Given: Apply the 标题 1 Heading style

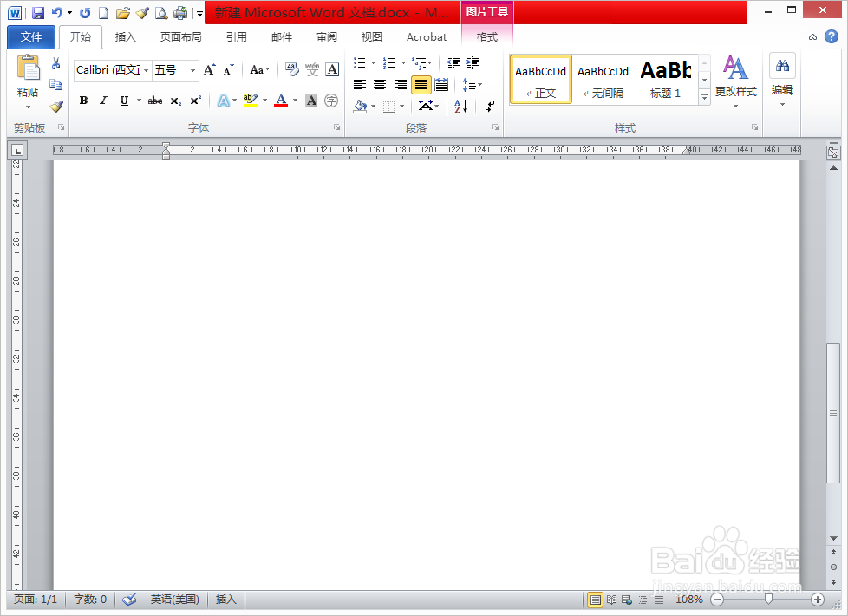Looking at the screenshot, I should click(x=666, y=80).
